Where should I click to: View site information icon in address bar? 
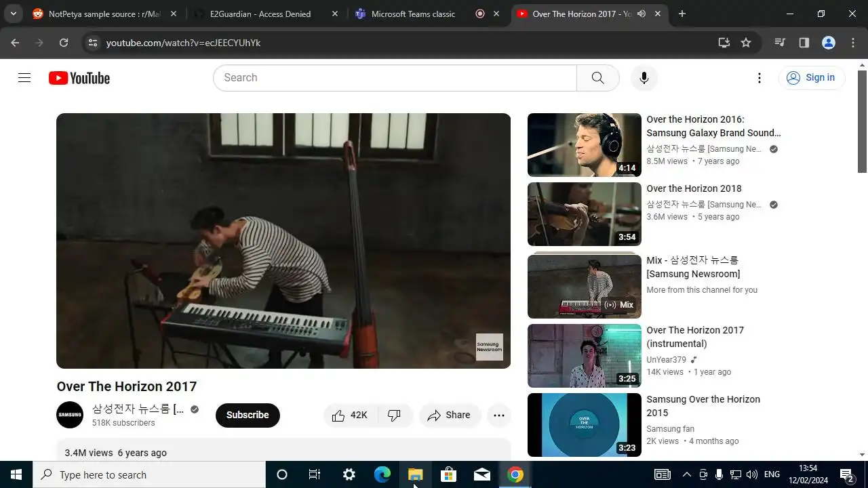[93, 43]
